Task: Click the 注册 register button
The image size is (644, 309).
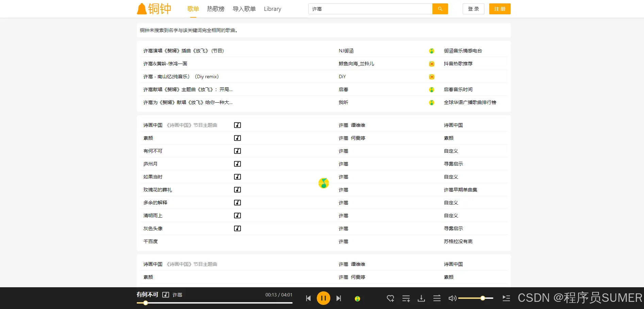Action: pyautogui.click(x=500, y=9)
